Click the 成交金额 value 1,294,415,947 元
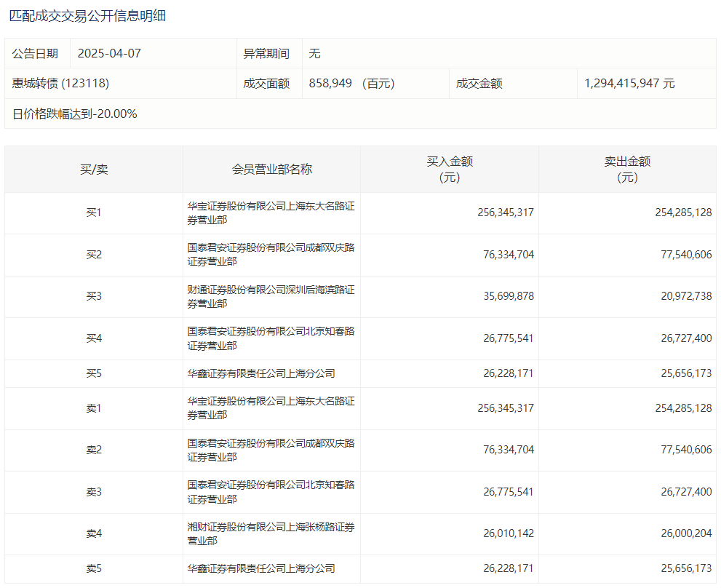The width and height of the screenshot is (721, 588). [x=629, y=84]
